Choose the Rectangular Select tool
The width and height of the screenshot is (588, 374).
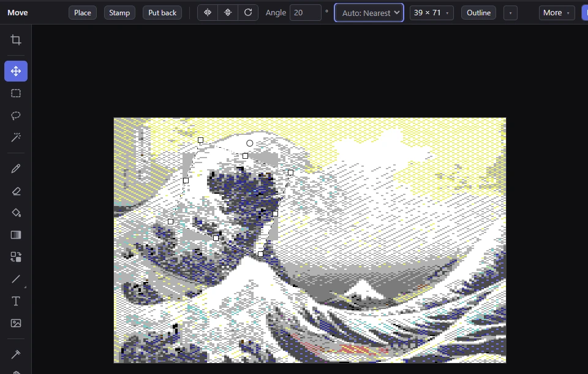tap(16, 93)
